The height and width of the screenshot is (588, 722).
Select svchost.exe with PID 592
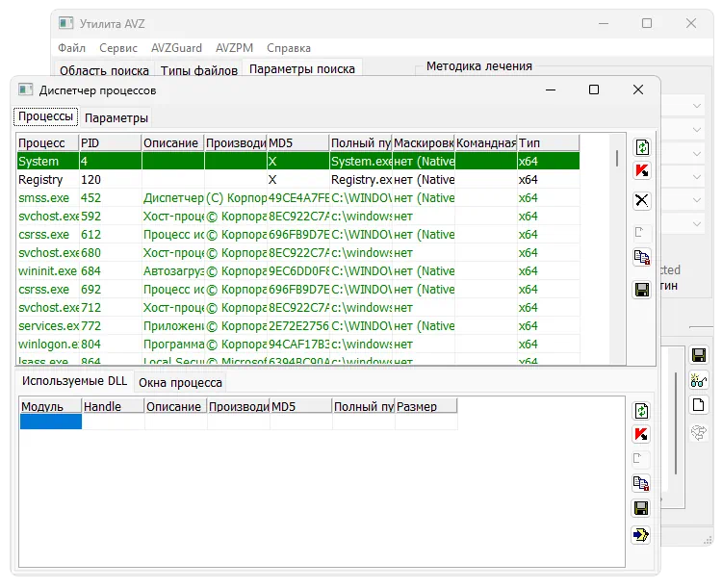(x=297, y=217)
